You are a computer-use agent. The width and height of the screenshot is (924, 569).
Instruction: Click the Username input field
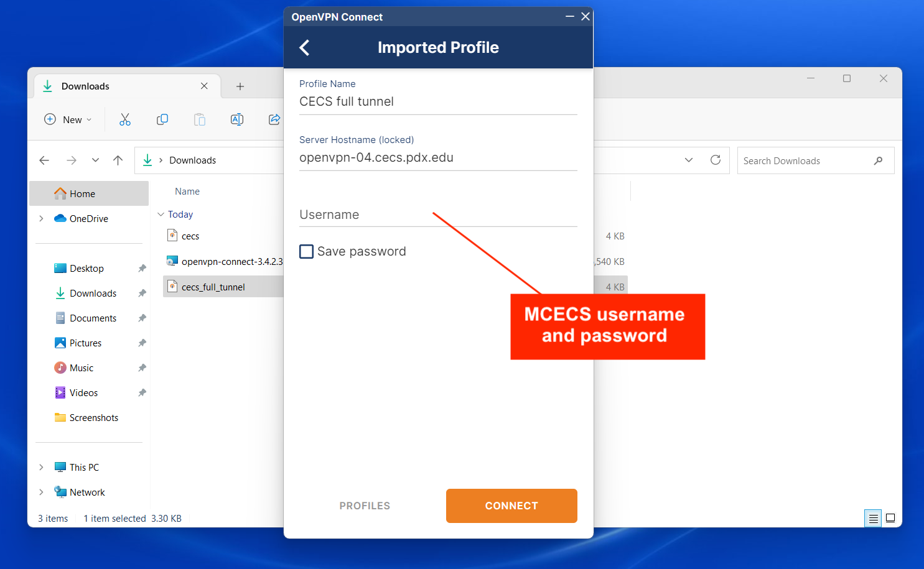438,215
